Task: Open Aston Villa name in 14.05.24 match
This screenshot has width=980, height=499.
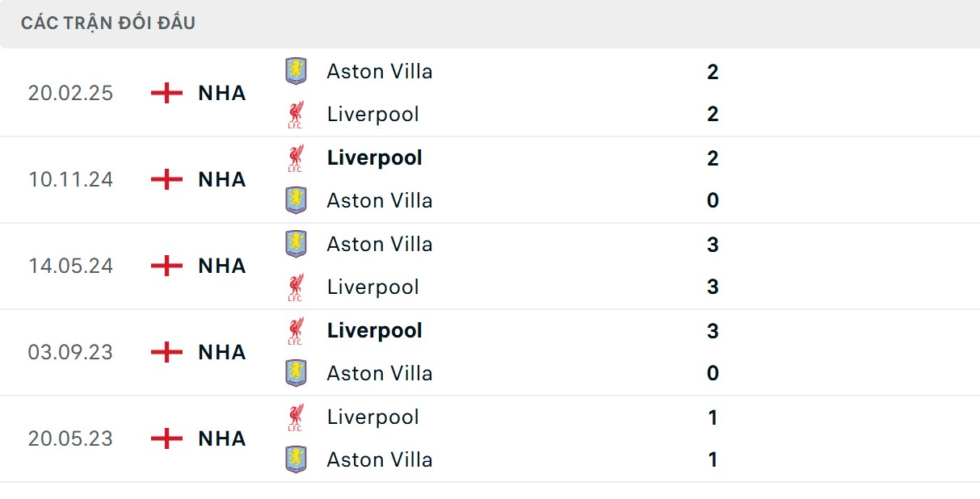Action: click(x=379, y=244)
